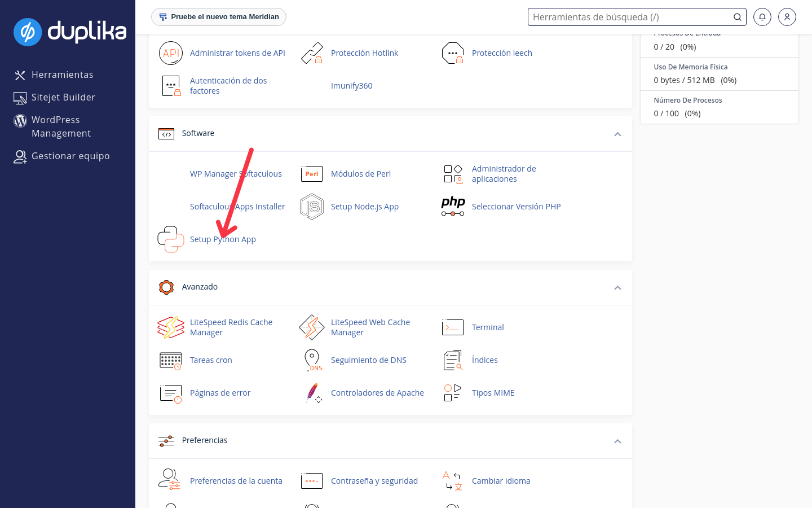Open the user account menu icon

787,17
